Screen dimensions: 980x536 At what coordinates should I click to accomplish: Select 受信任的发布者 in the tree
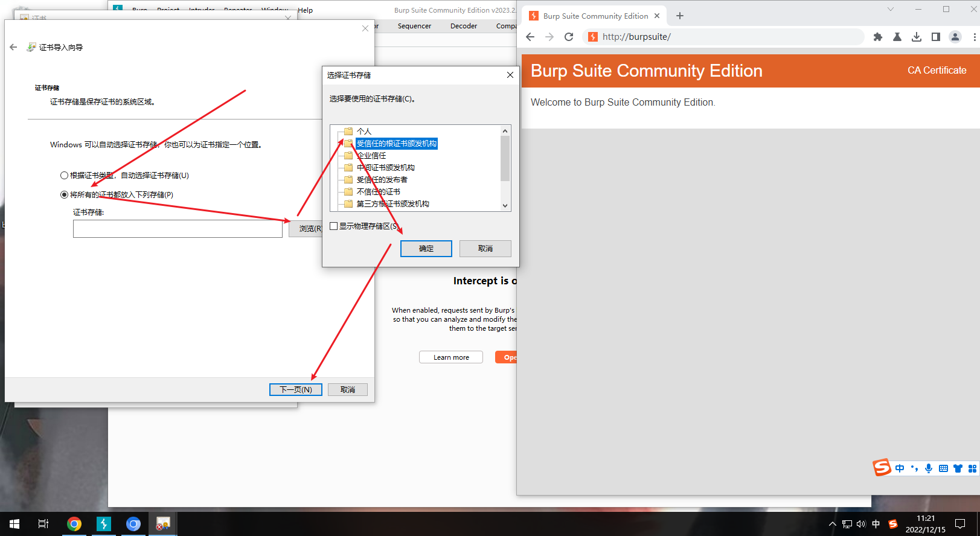pyautogui.click(x=382, y=179)
